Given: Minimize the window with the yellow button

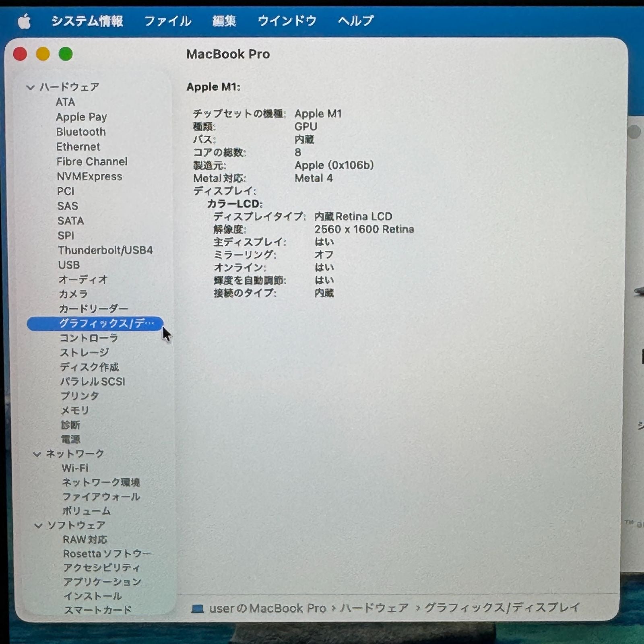Looking at the screenshot, I should click(43, 54).
